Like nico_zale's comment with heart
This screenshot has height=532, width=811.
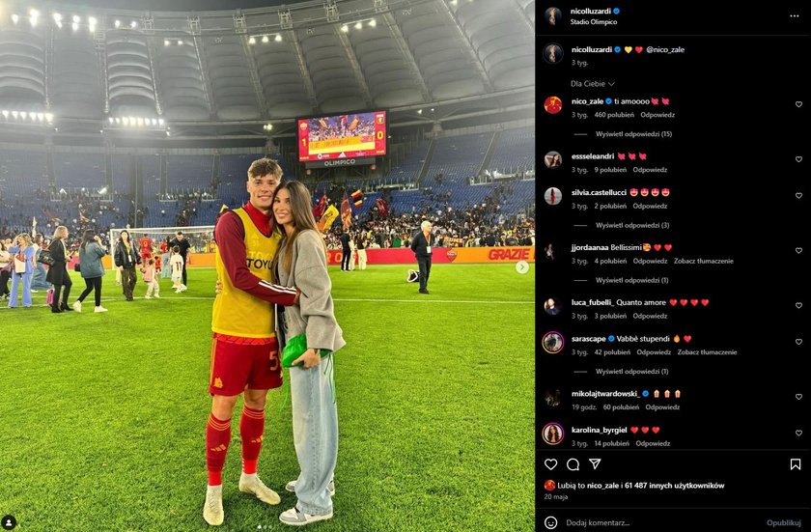798,104
